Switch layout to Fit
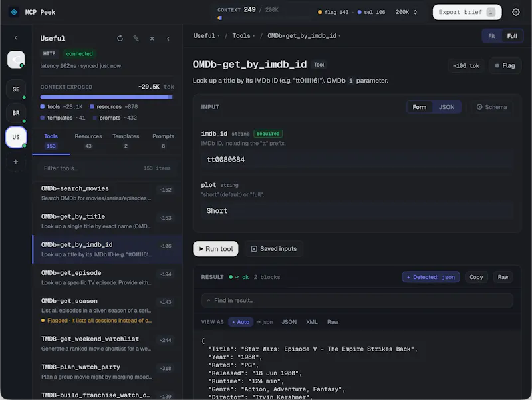The height and width of the screenshot is (400, 532). 491,36
